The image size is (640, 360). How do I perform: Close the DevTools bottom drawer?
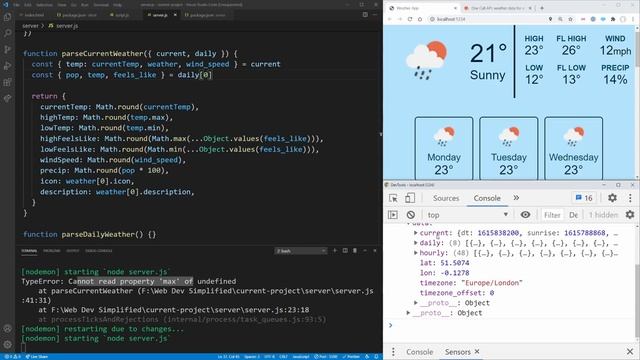[x=630, y=351]
